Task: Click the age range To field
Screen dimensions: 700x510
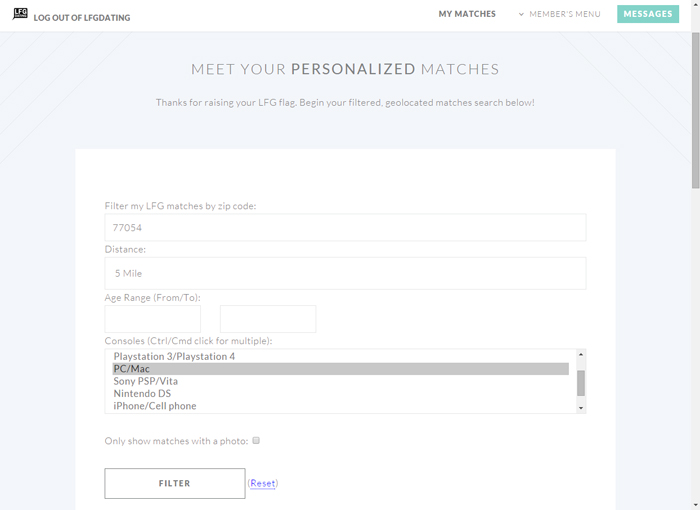Action: [x=268, y=319]
